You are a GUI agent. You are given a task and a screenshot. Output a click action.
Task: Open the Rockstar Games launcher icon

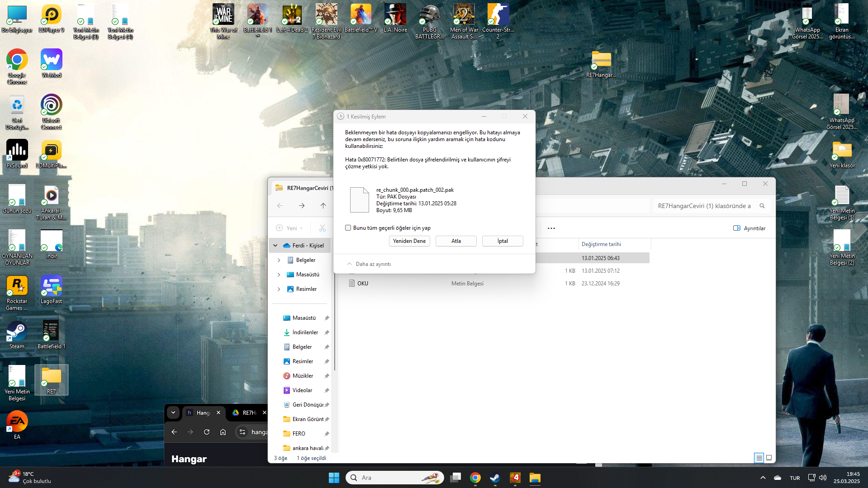pyautogui.click(x=17, y=289)
